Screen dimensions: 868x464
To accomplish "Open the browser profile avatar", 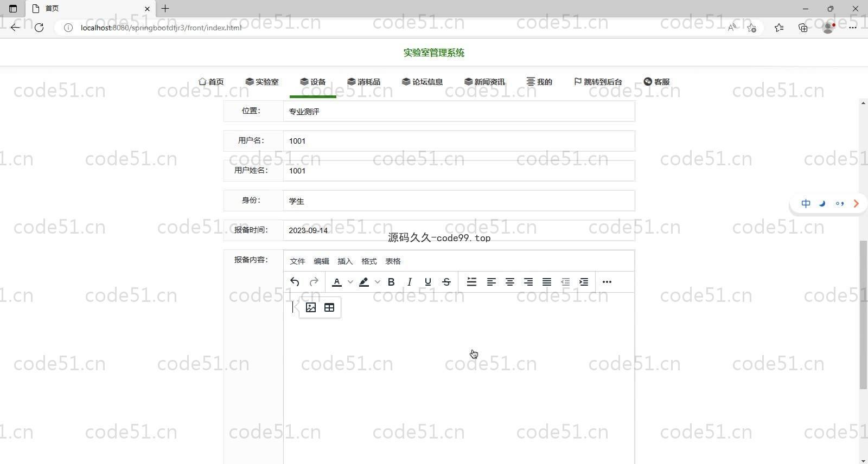I will (828, 28).
